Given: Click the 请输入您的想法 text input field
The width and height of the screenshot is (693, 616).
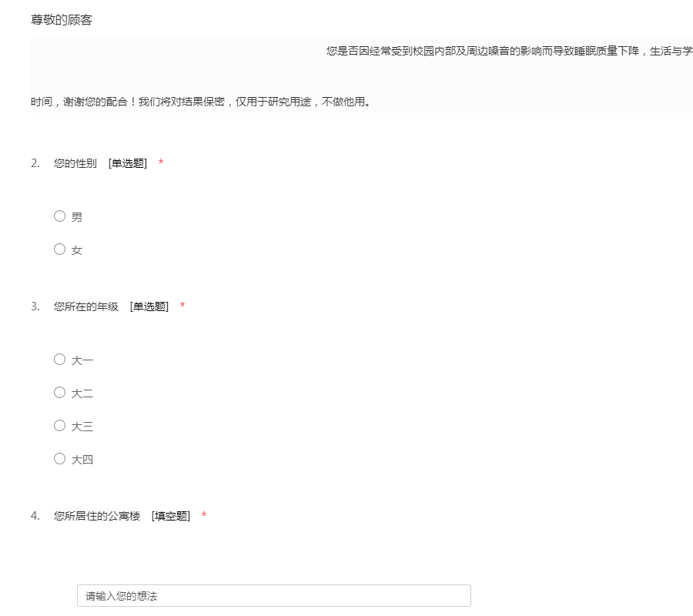Looking at the screenshot, I should coord(273,596).
